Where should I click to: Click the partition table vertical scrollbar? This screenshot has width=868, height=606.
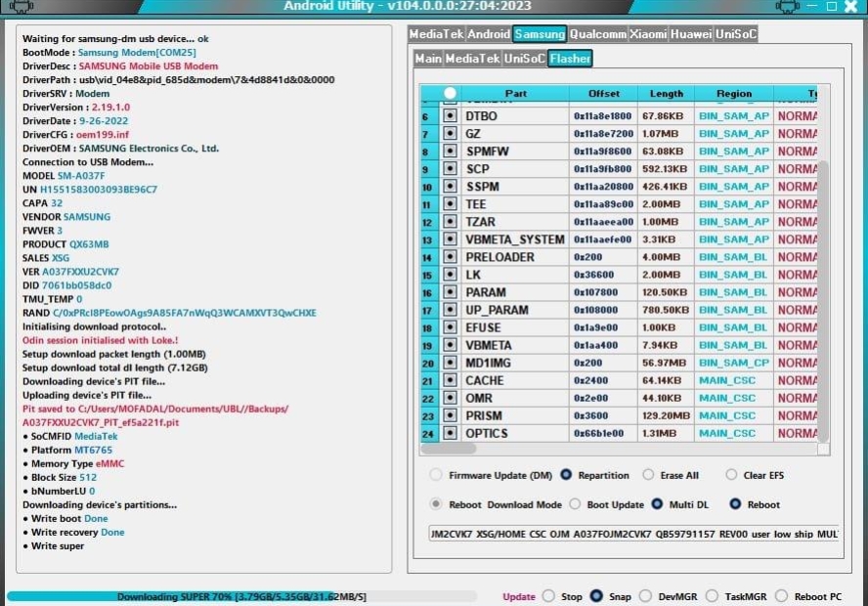[823, 302]
